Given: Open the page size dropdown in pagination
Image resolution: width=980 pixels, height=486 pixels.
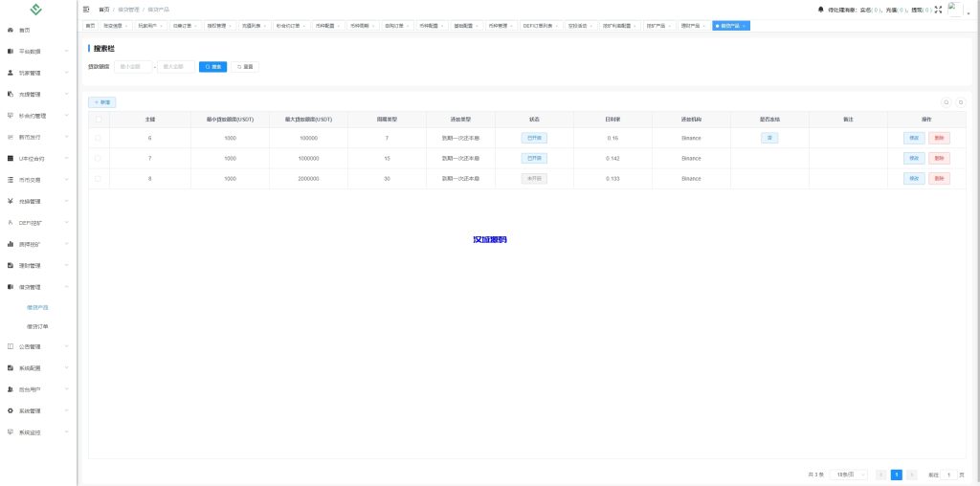Looking at the screenshot, I should (x=850, y=474).
